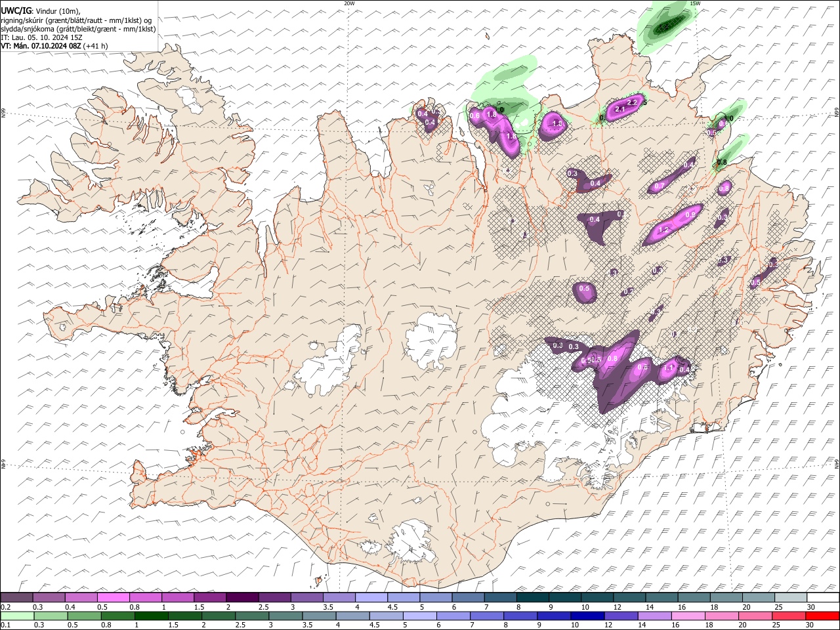Click the upper legend swatch above 12
Image resolution: width=840 pixels, height=630 pixels.
(629, 597)
